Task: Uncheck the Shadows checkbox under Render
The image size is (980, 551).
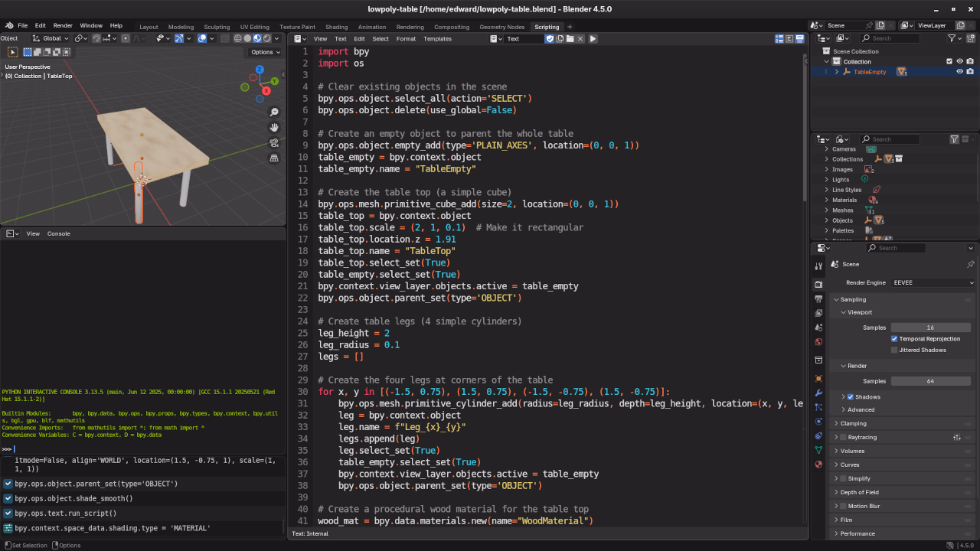Action: pyautogui.click(x=851, y=397)
